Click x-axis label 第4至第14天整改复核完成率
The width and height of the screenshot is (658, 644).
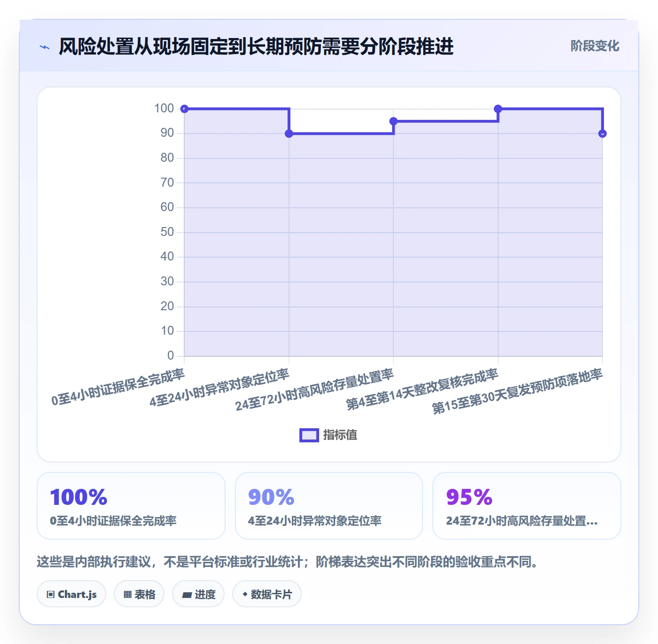[422, 390]
